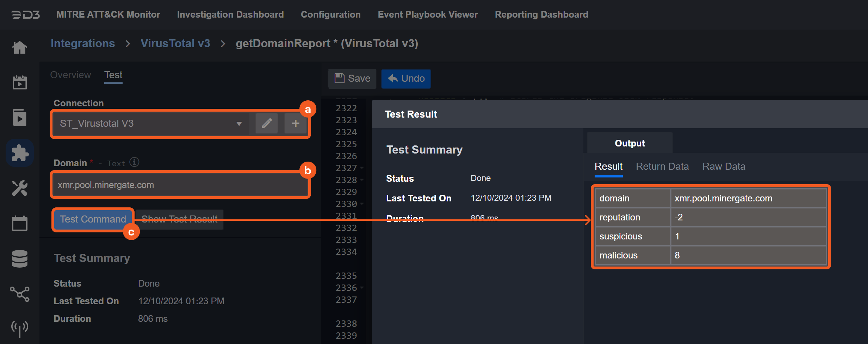Viewport: 868px width, 344px height.
Task: Click the calendar icon in the sidebar
Action: 20,224
